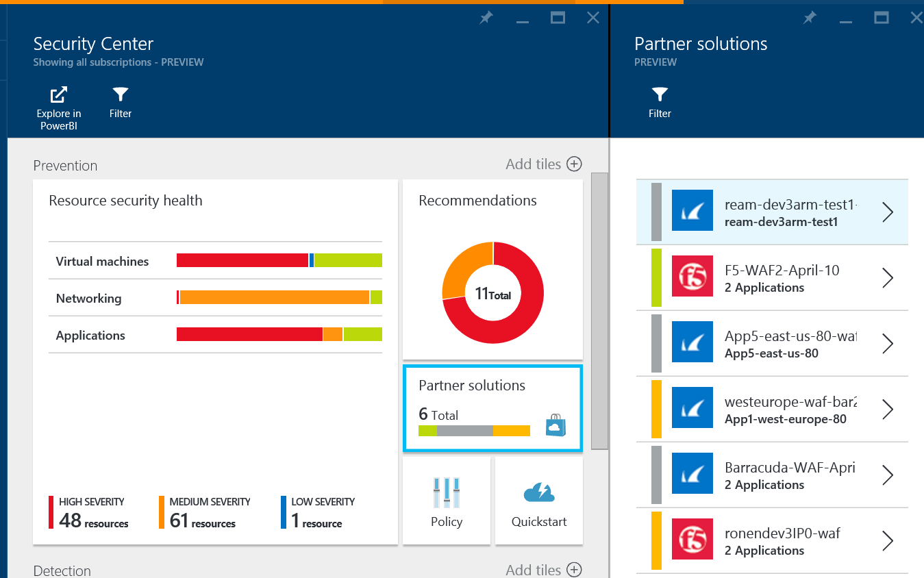The width and height of the screenshot is (924, 578).
Task: Pin the Security Center blade
Action: click(x=486, y=18)
